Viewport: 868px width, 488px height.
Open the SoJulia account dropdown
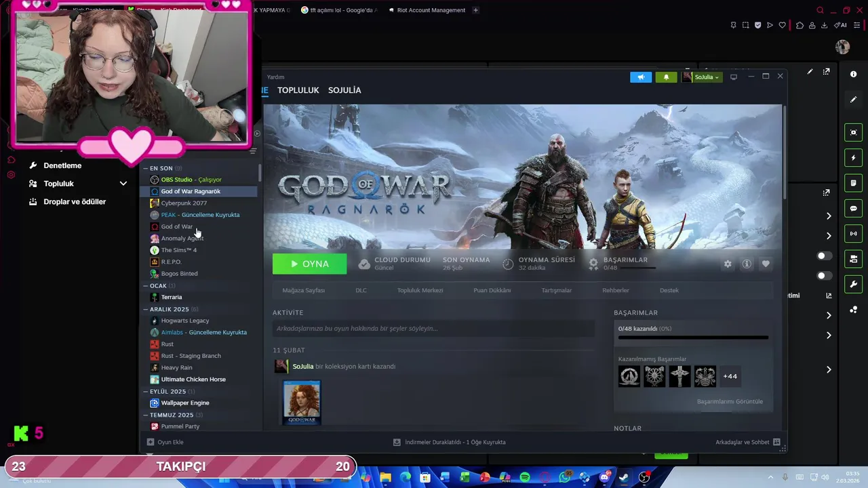pos(701,77)
